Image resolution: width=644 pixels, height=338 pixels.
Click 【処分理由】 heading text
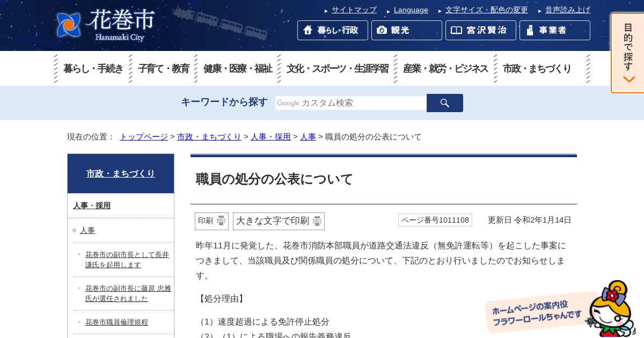tap(222, 299)
